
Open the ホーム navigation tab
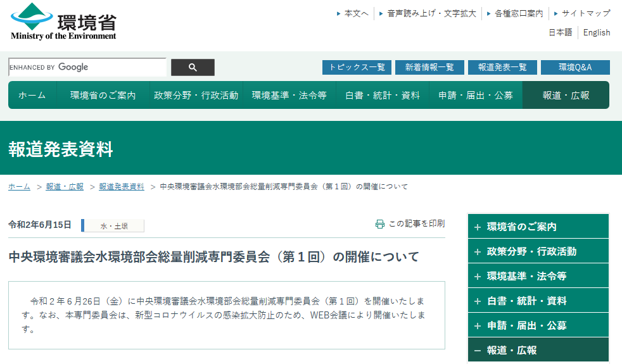click(32, 96)
